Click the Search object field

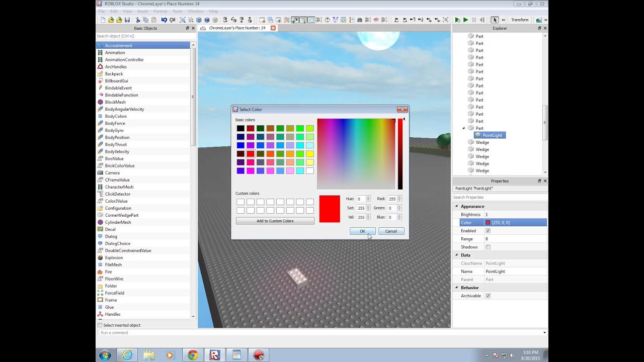145,36
